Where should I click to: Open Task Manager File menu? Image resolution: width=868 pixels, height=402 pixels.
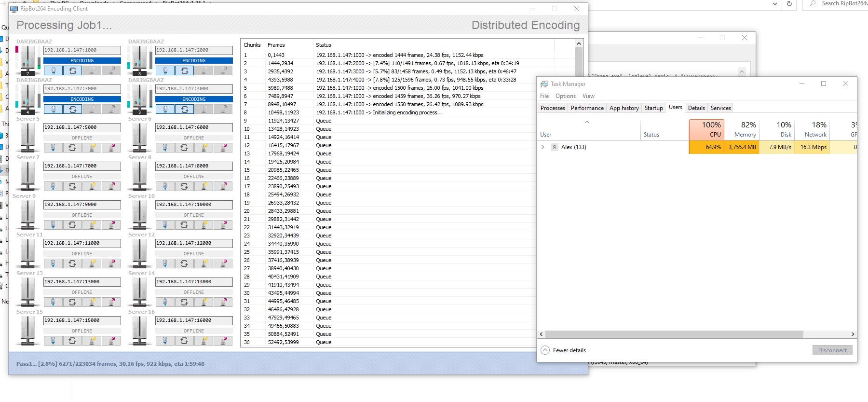tap(544, 96)
